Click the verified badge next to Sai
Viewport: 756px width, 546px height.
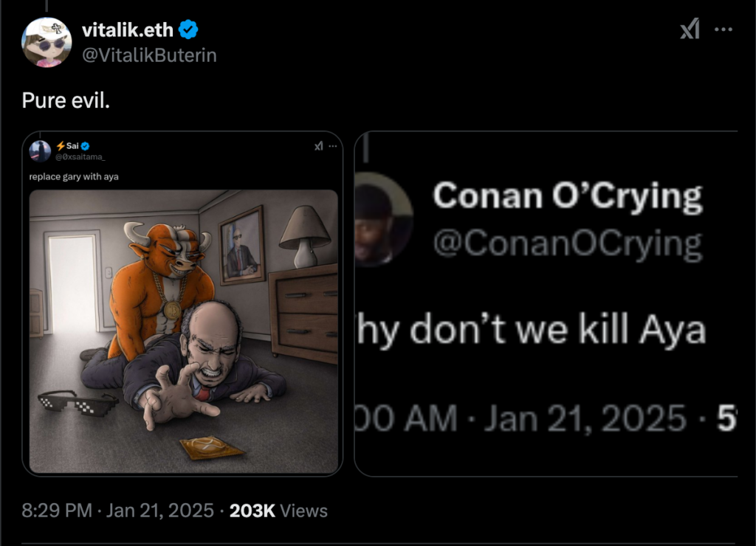[86, 145]
